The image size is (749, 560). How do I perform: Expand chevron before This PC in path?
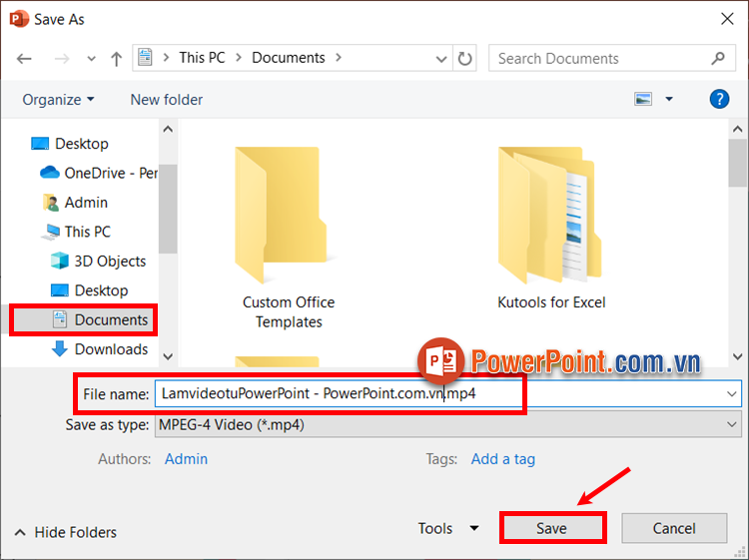coord(166,58)
